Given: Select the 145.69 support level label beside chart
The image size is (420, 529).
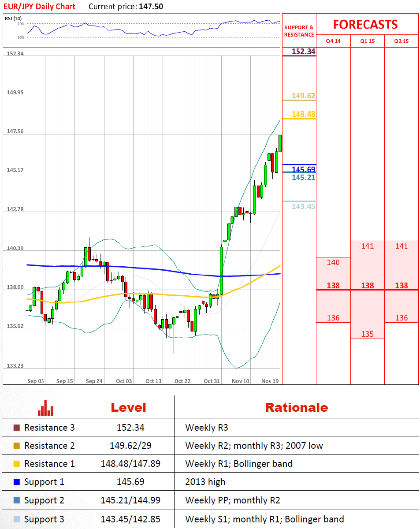Looking at the screenshot, I should click(303, 169).
